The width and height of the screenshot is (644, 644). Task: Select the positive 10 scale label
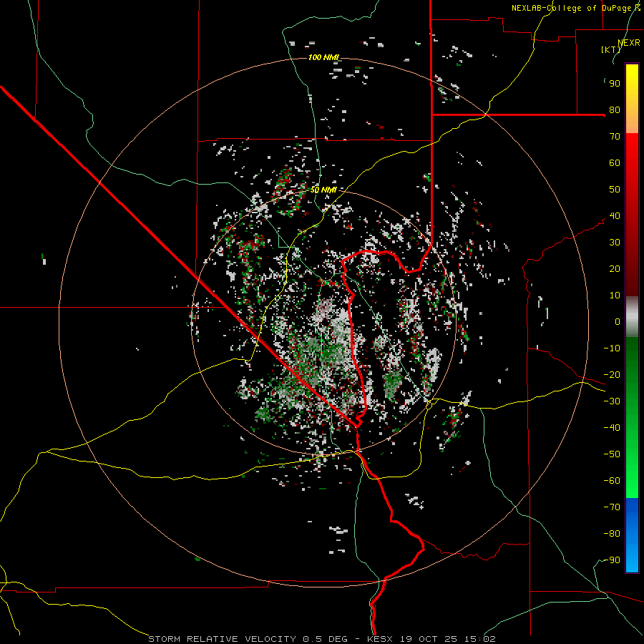(x=615, y=296)
